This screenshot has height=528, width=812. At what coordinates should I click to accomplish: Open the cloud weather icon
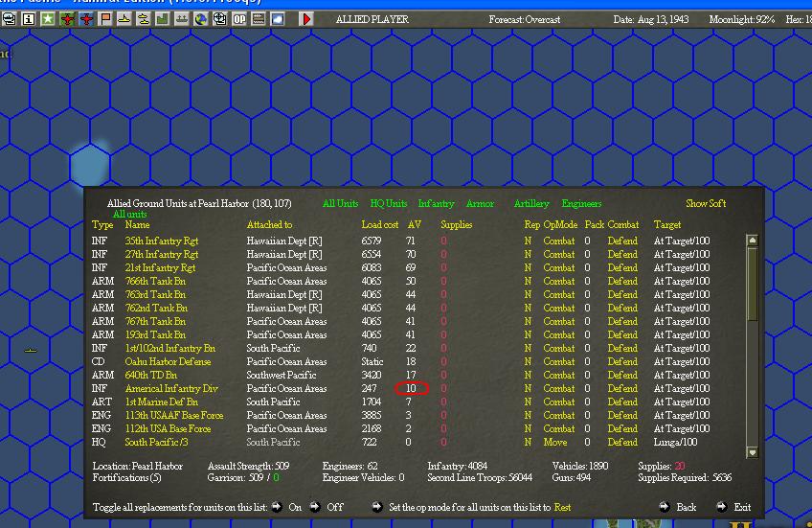tap(278, 19)
